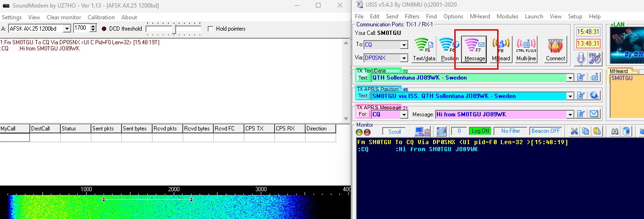Toggle the Beacon OFF button

[x=546, y=131]
